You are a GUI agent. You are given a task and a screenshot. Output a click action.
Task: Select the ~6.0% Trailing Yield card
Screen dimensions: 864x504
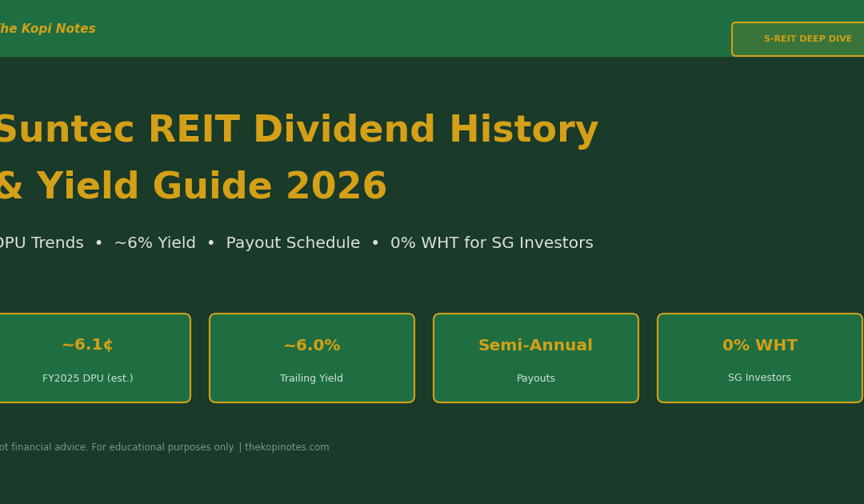pos(312,358)
